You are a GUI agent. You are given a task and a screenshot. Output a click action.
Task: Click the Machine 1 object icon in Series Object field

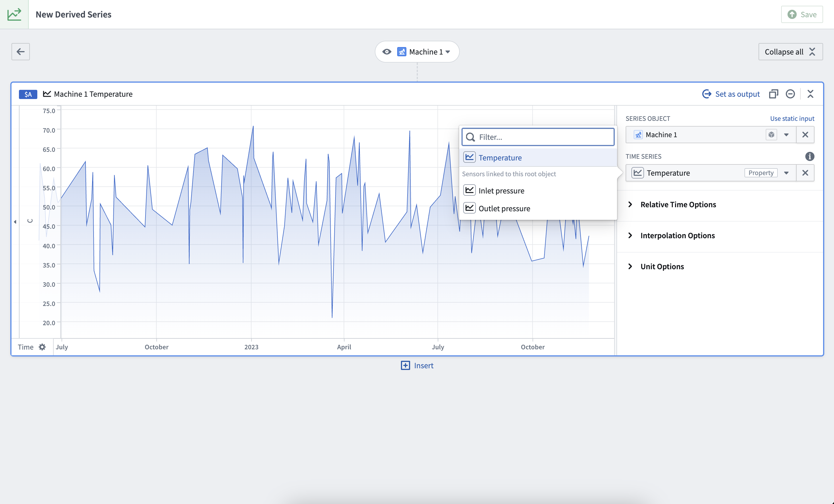pos(638,135)
